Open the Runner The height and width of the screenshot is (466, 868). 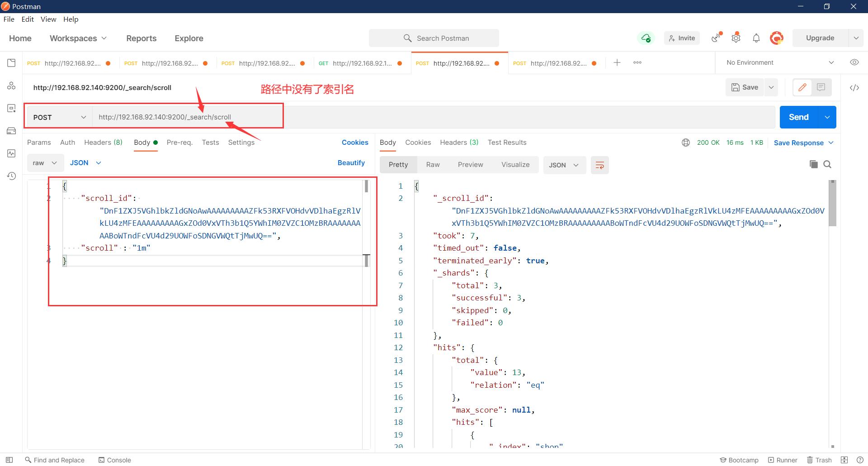point(783,460)
